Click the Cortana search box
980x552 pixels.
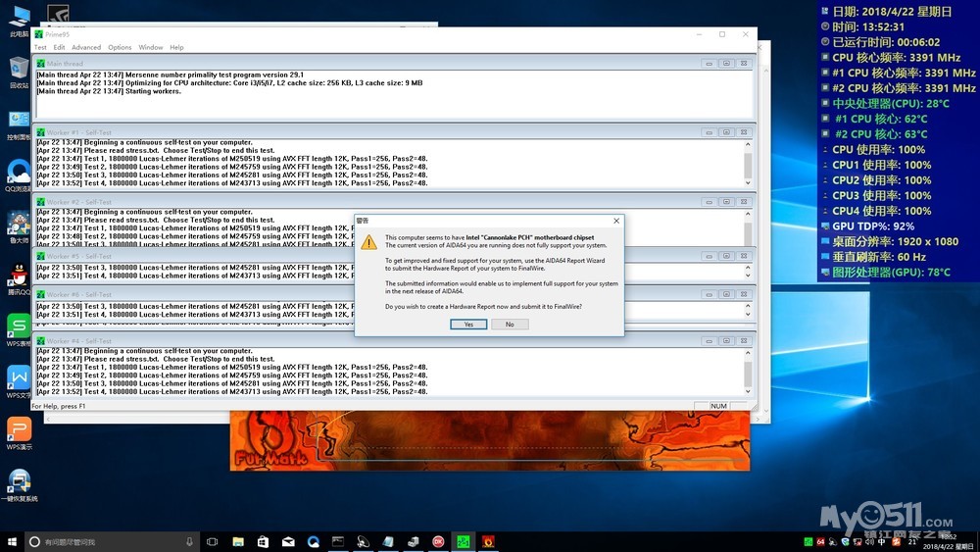click(111, 541)
